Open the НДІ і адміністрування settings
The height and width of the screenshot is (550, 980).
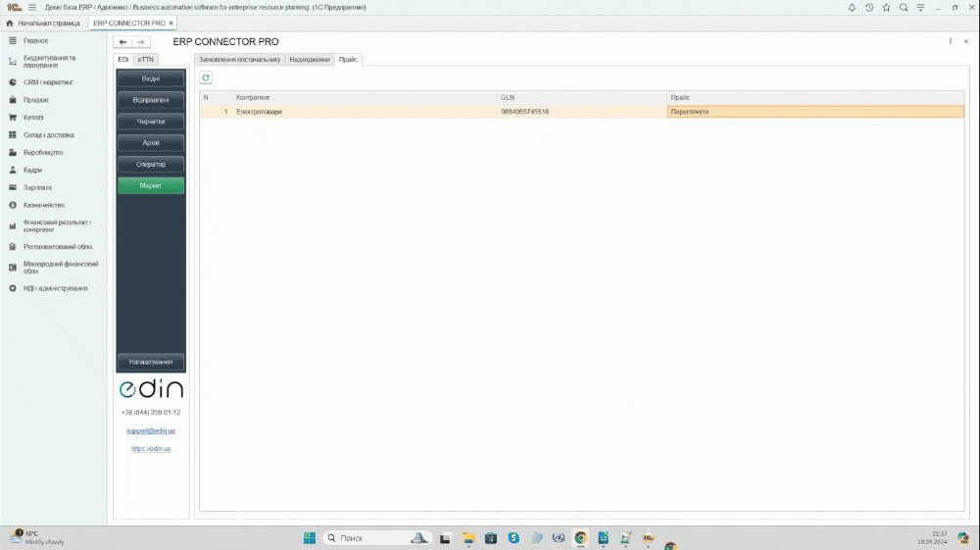(55, 288)
